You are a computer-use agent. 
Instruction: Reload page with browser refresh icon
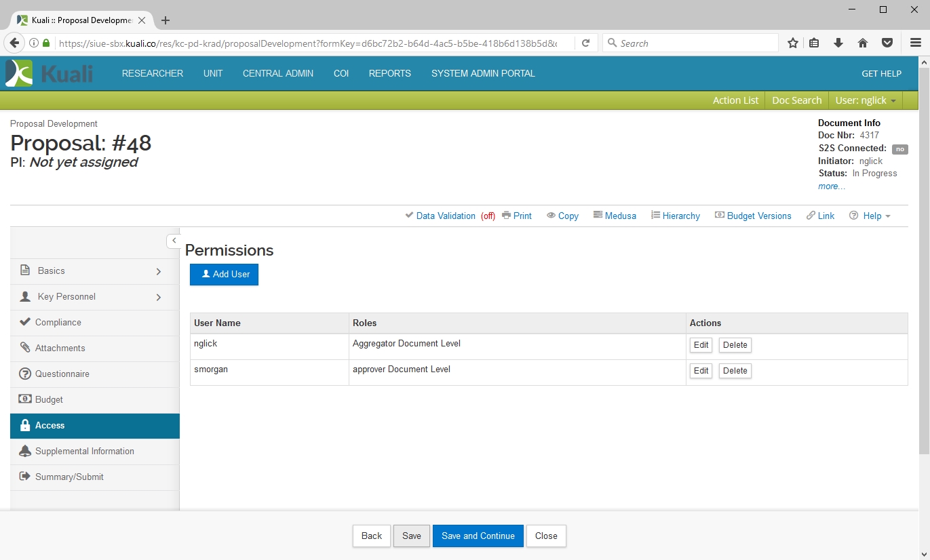click(x=585, y=43)
